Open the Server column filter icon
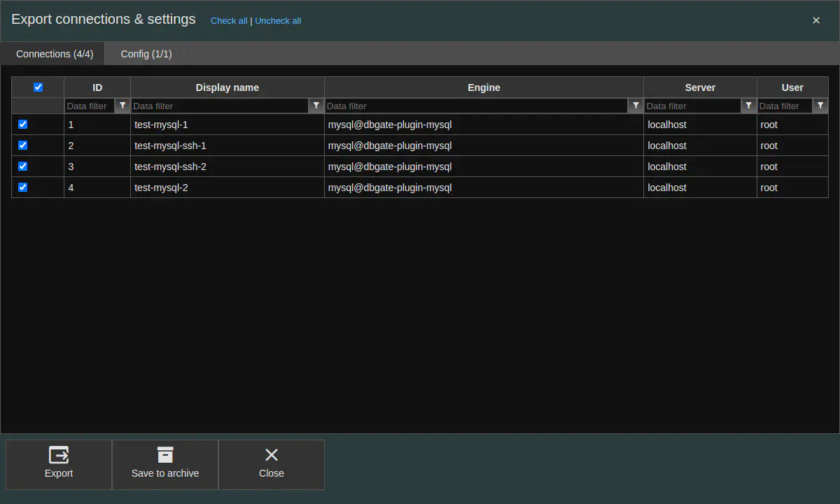The image size is (840, 504). (x=749, y=106)
